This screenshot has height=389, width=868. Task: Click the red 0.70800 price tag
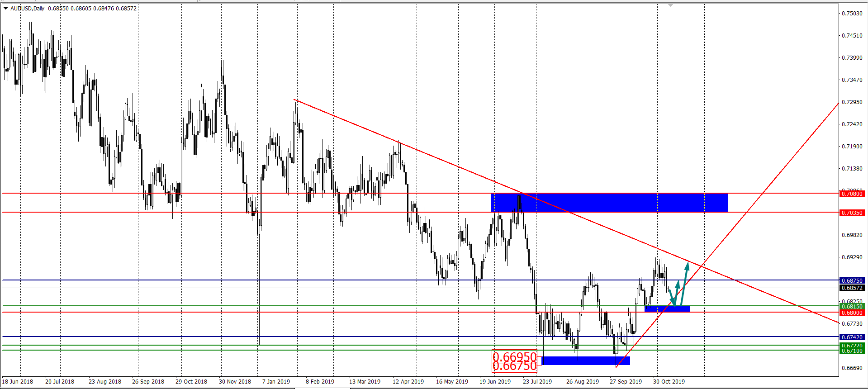pos(851,194)
